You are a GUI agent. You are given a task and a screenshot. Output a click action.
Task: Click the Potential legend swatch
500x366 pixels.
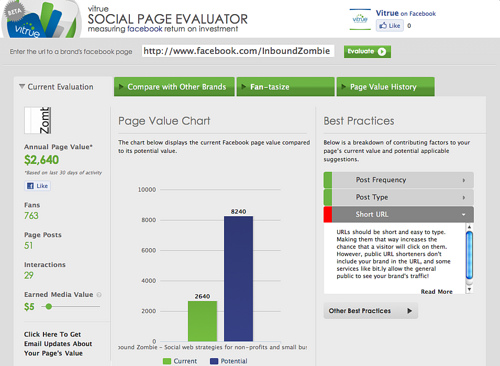point(214,361)
